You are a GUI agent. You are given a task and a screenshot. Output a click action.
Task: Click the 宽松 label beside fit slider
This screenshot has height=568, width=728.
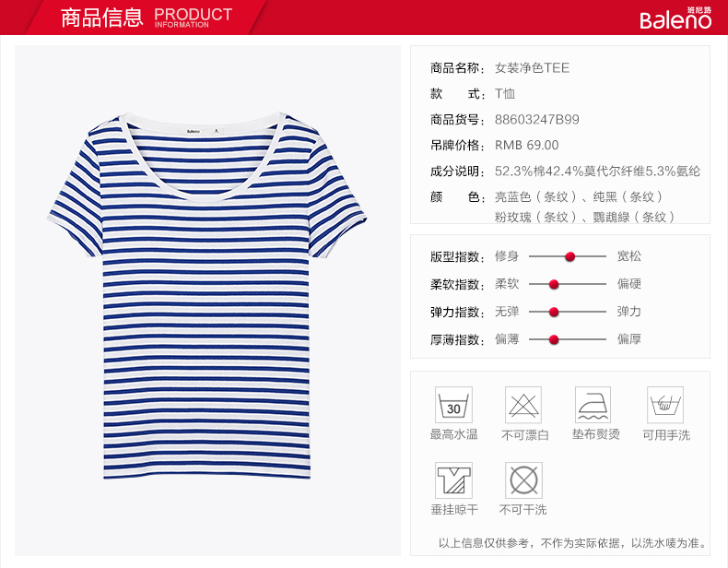click(629, 256)
